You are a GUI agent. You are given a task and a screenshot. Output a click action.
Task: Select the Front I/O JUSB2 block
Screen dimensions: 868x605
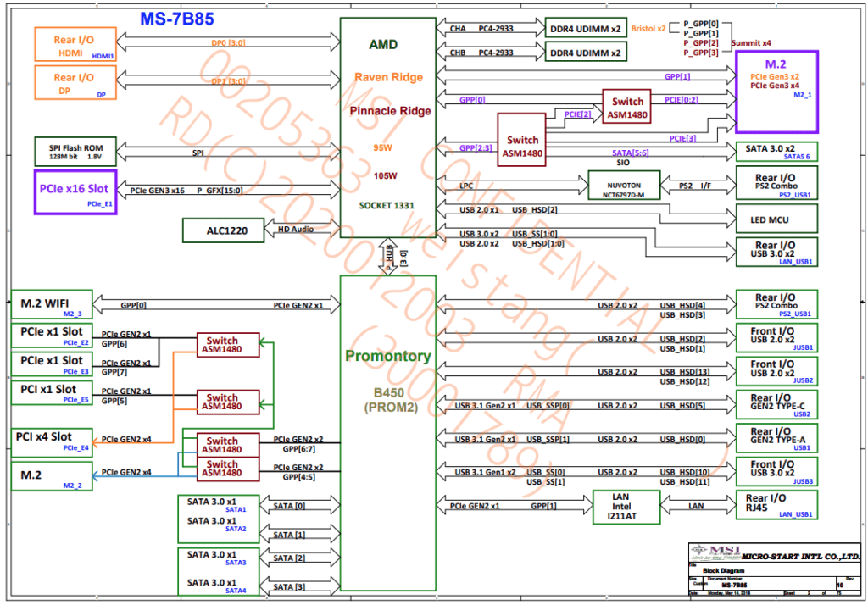click(776, 371)
